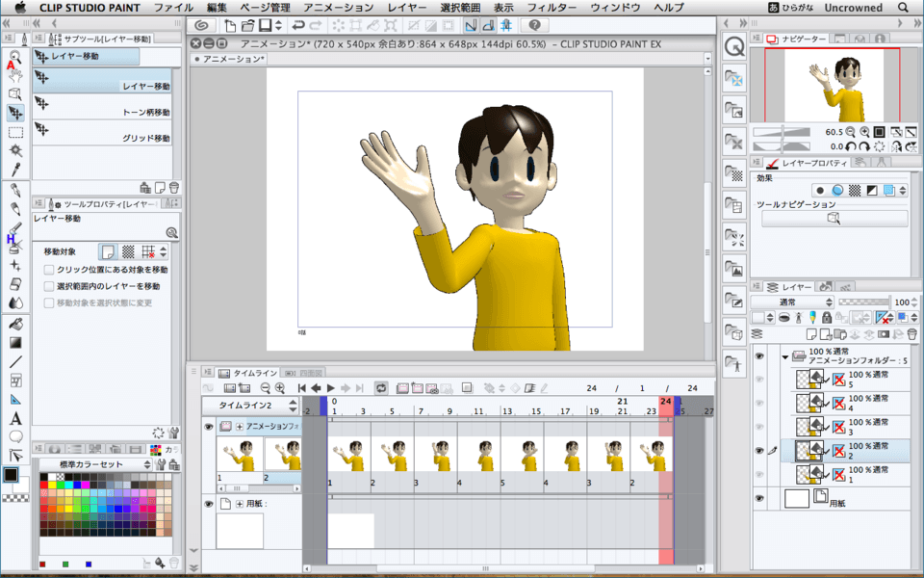Delete the selected layer with trash icon
This screenshot has height=578, width=924.
click(x=911, y=333)
